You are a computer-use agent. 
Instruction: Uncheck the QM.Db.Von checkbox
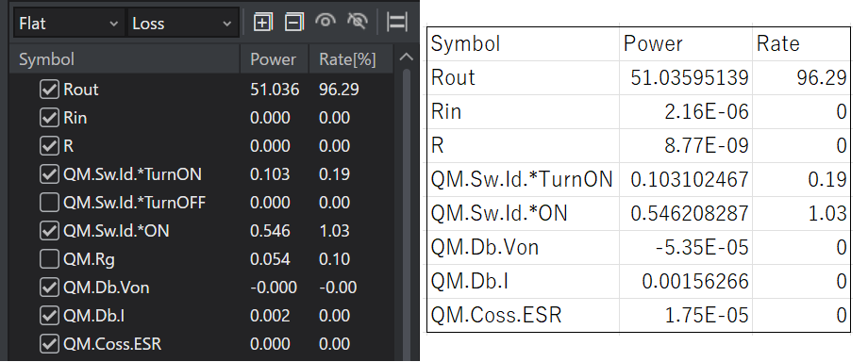tap(49, 288)
